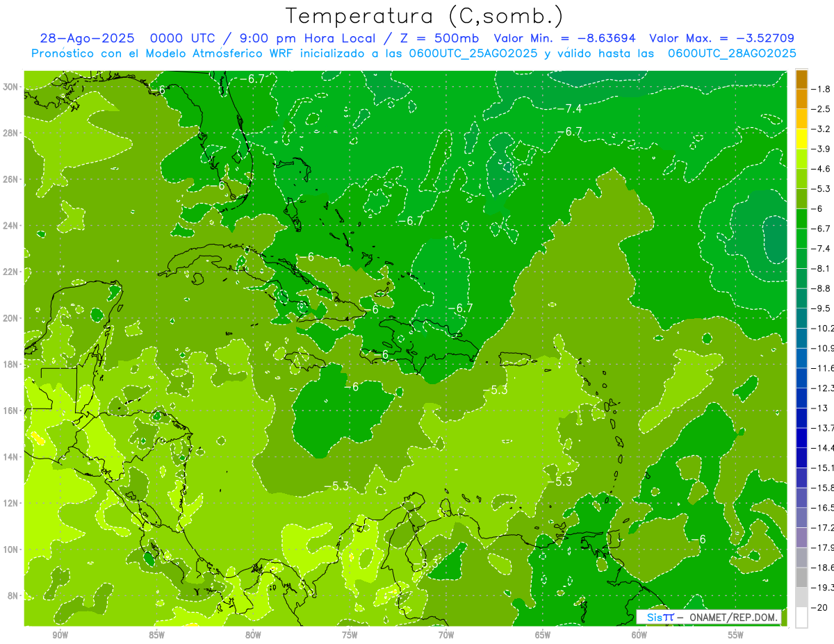Viewport: 834px width, 644px height.
Task: Select the '28-Ago-2025' date text
Action: (88, 38)
